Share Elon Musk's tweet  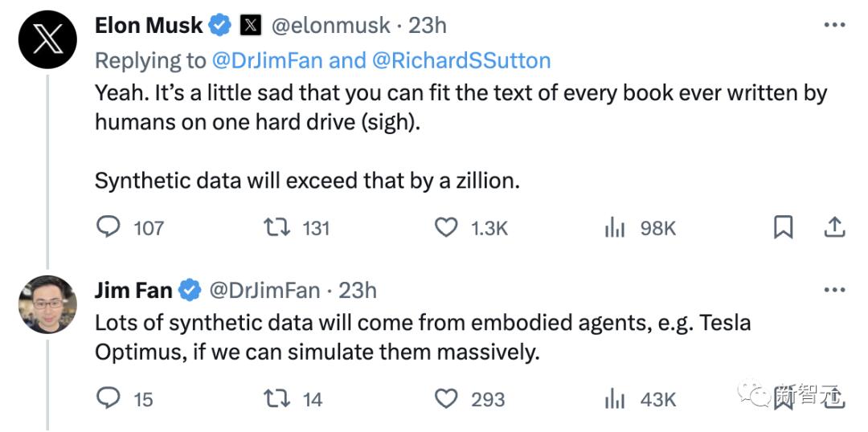tap(835, 228)
